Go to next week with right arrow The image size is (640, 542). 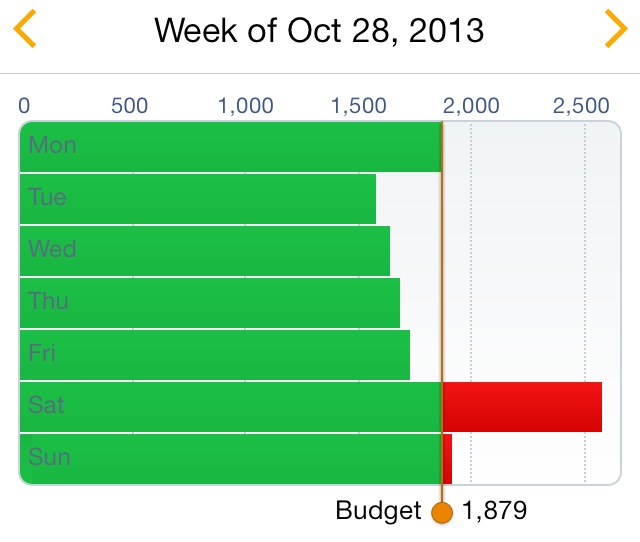[x=615, y=30]
